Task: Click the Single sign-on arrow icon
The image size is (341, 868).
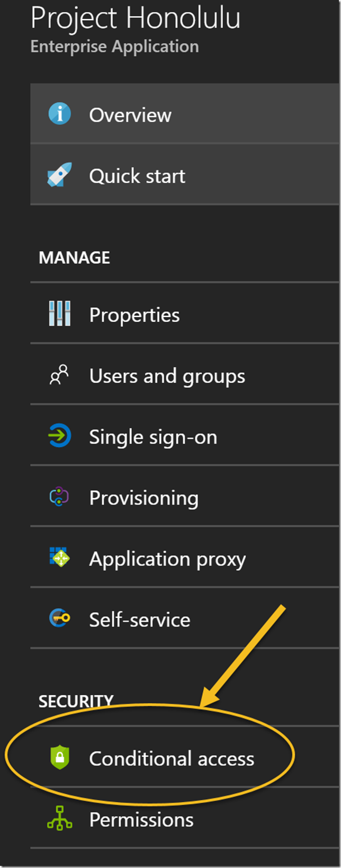Action: [59, 436]
